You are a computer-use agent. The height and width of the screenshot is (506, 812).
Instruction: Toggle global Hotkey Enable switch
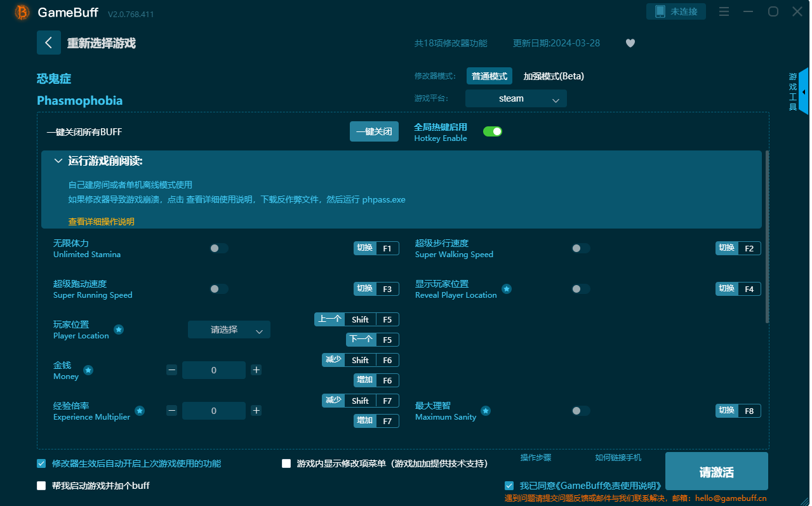[x=493, y=131]
